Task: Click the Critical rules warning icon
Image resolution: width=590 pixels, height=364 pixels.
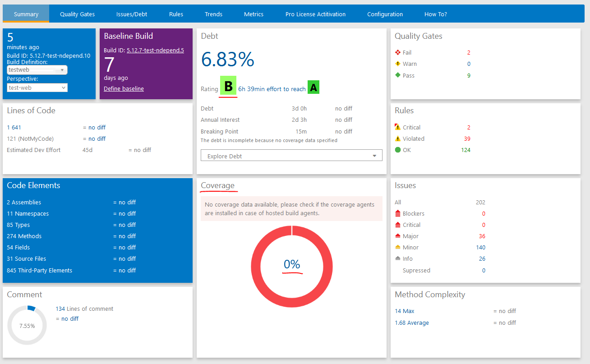Action: click(398, 127)
